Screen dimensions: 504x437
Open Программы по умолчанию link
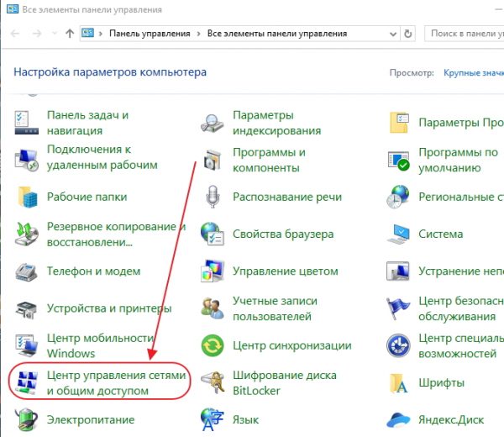[x=458, y=160]
